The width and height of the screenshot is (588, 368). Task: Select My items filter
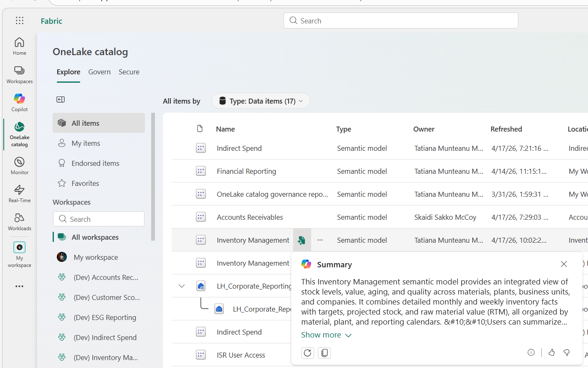99,143
